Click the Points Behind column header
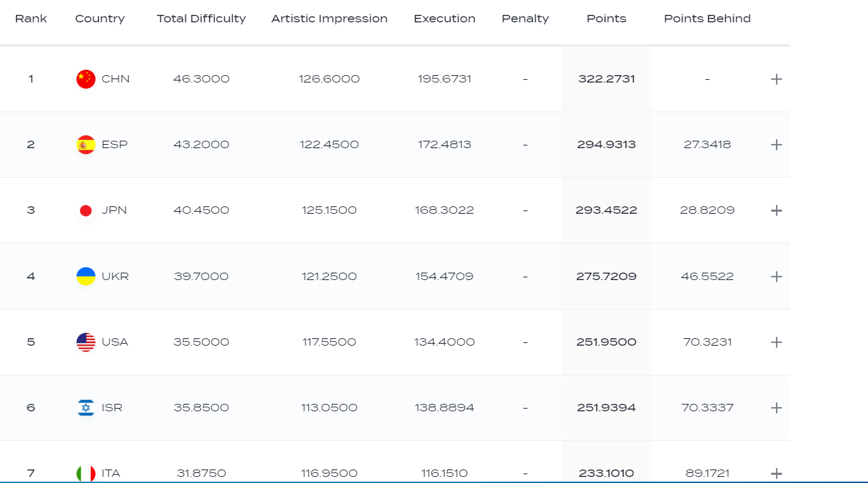868x483 pixels. click(707, 19)
